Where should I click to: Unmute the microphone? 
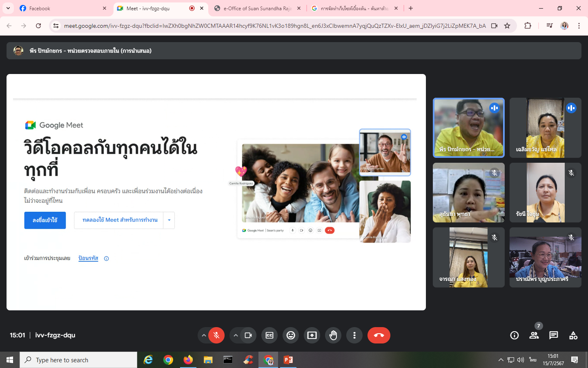coord(216,335)
